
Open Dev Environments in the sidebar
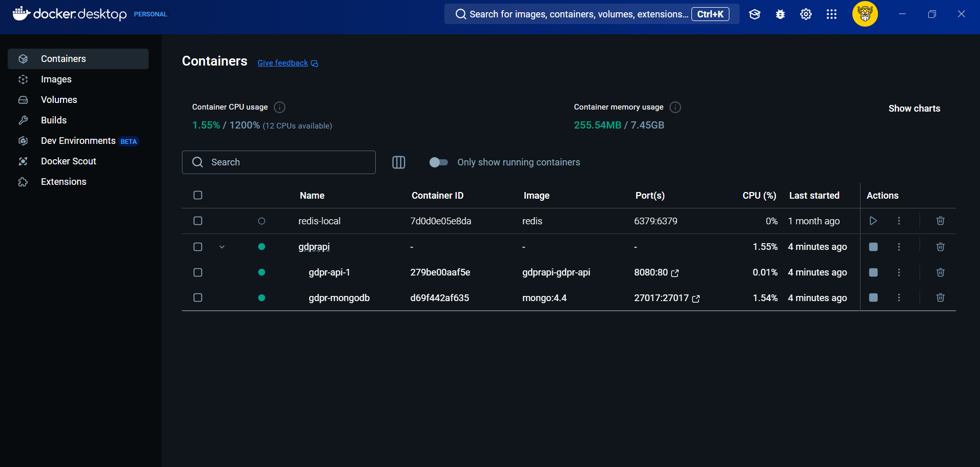(78, 141)
